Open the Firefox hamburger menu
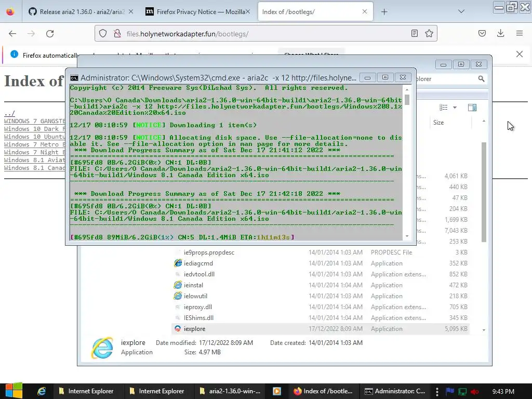This screenshot has height=399, width=532. click(520, 33)
